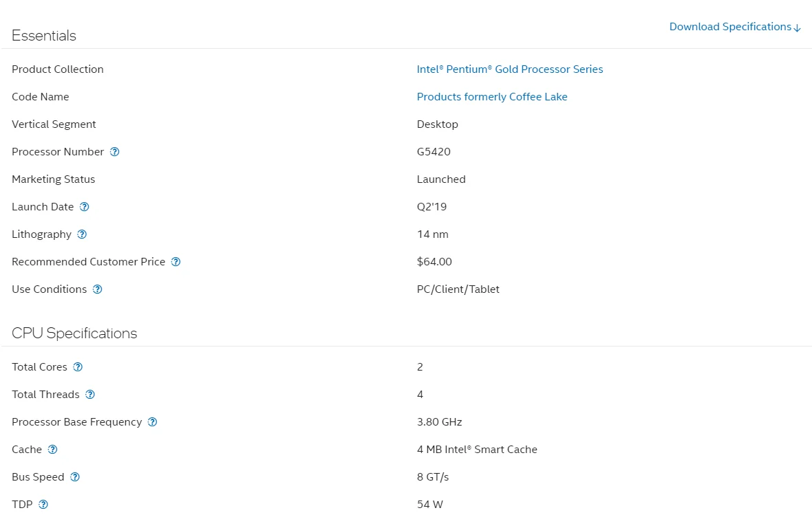Follow Products formerly Coffee Lake link
Image resolution: width=812 pixels, height=517 pixels.
tap(492, 97)
